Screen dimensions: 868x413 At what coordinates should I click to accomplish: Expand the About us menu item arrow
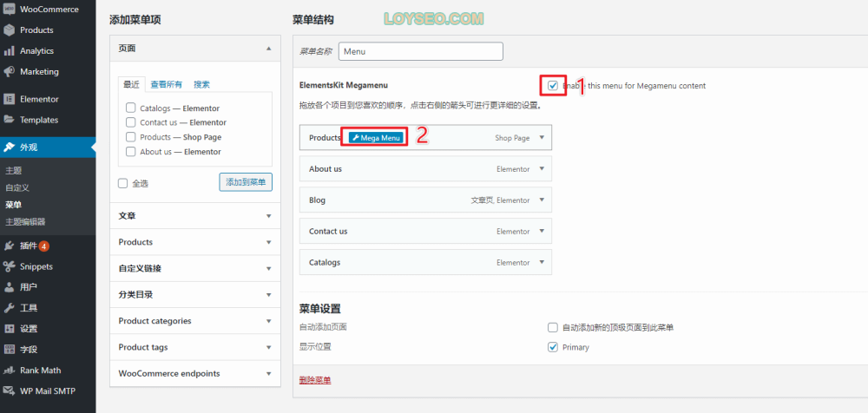pyautogui.click(x=542, y=169)
